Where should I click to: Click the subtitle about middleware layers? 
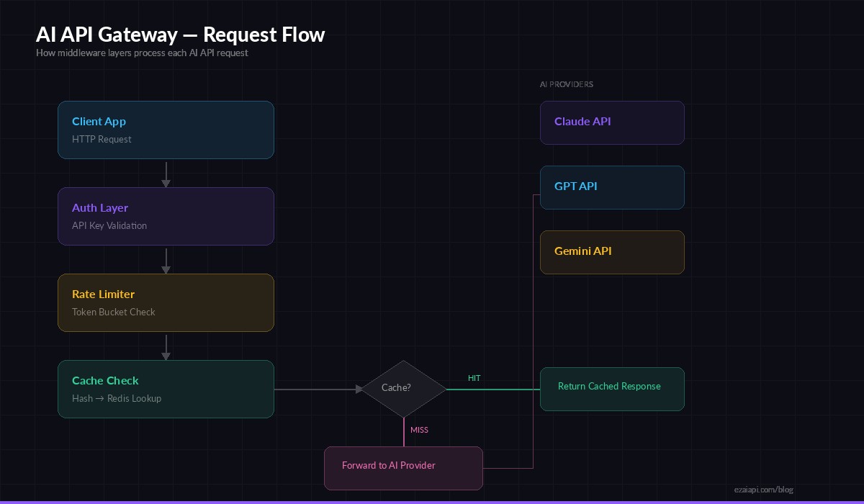point(142,53)
